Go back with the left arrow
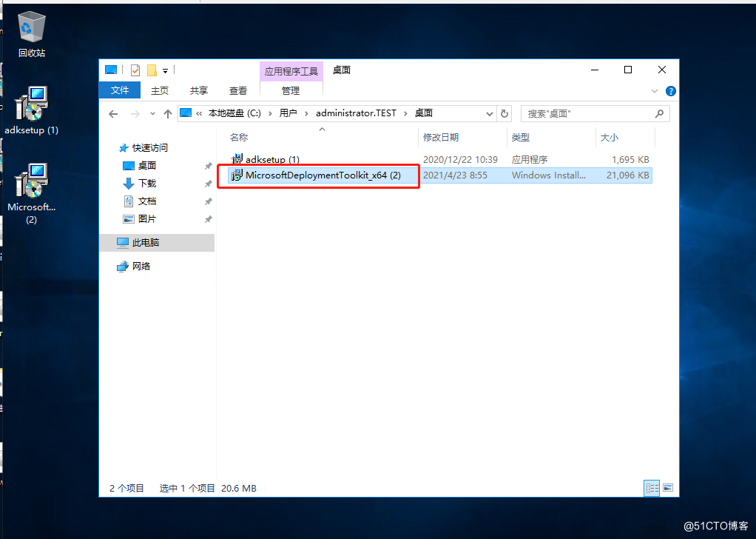This screenshot has height=539, width=756. pos(113,114)
